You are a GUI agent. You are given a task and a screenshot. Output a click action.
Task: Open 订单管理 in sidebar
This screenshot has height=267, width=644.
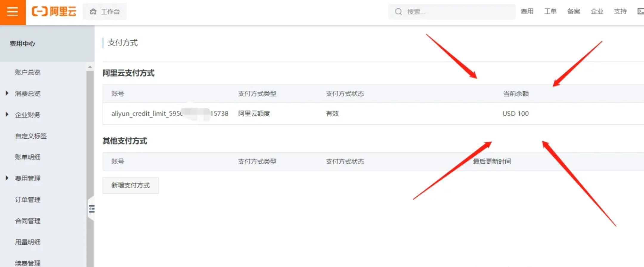click(x=28, y=200)
